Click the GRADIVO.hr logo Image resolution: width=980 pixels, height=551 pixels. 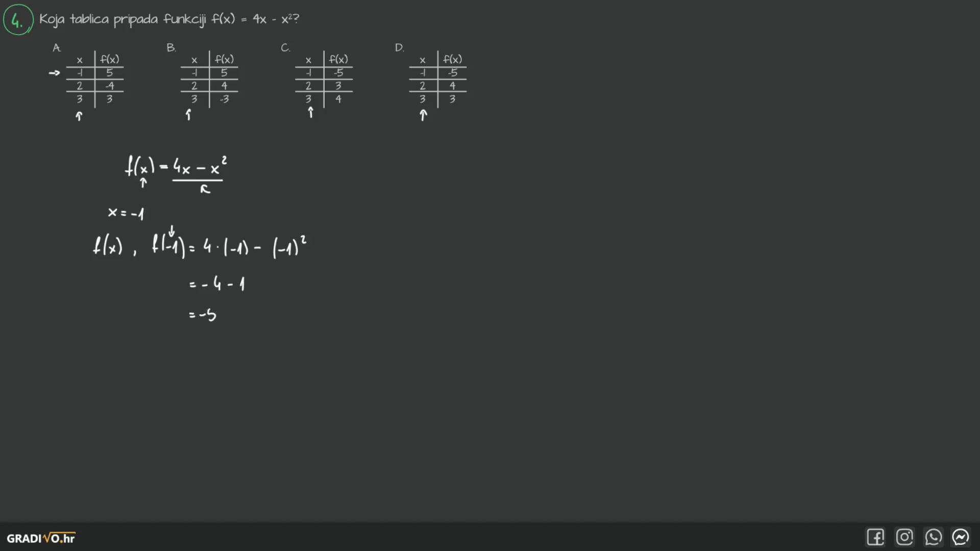coord(41,538)
